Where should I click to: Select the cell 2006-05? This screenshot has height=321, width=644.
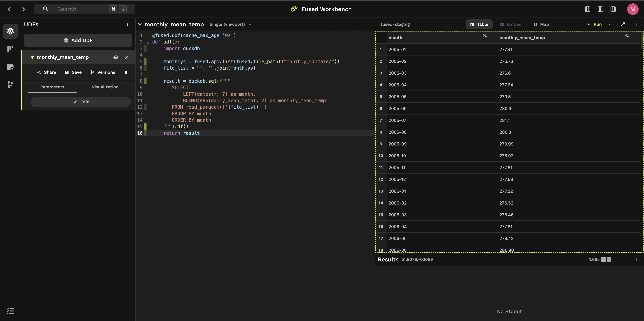click(x=442, y=238)
